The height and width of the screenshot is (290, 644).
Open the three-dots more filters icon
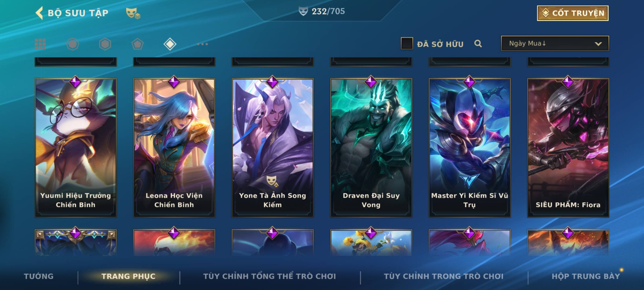pos(202,44)
